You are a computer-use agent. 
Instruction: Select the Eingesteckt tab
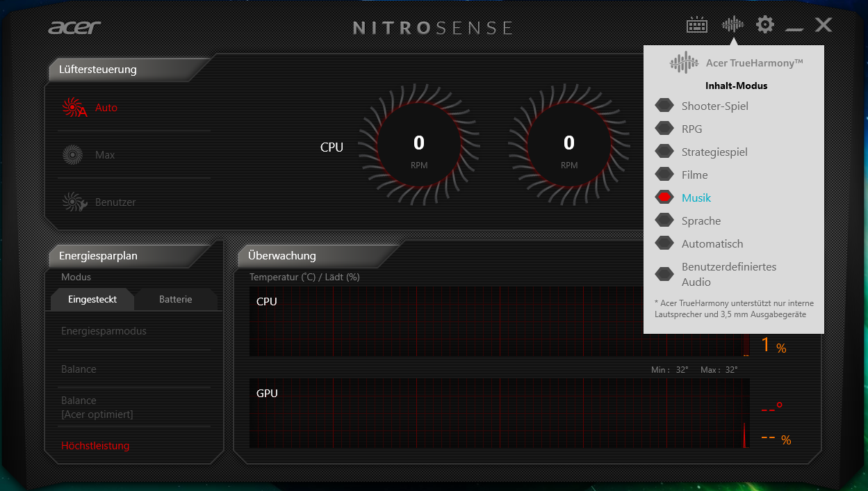pyautogui.click(x=92, y=300)
